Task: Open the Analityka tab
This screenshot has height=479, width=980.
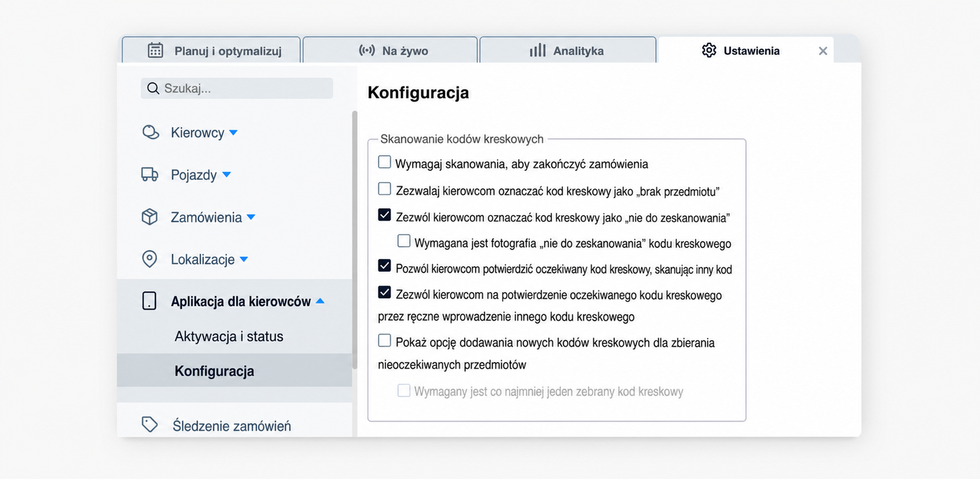Action: pos(568,50)
